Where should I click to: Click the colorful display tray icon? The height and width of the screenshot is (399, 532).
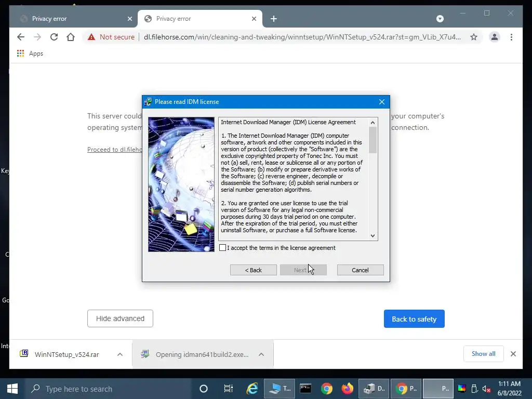point(462,389)
